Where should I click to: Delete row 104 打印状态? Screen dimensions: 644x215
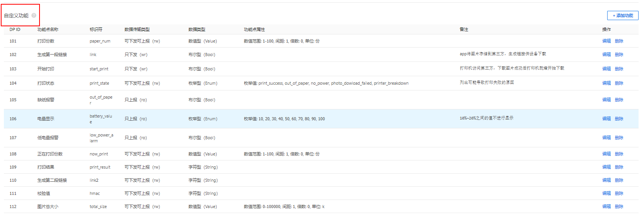point(619,83)
